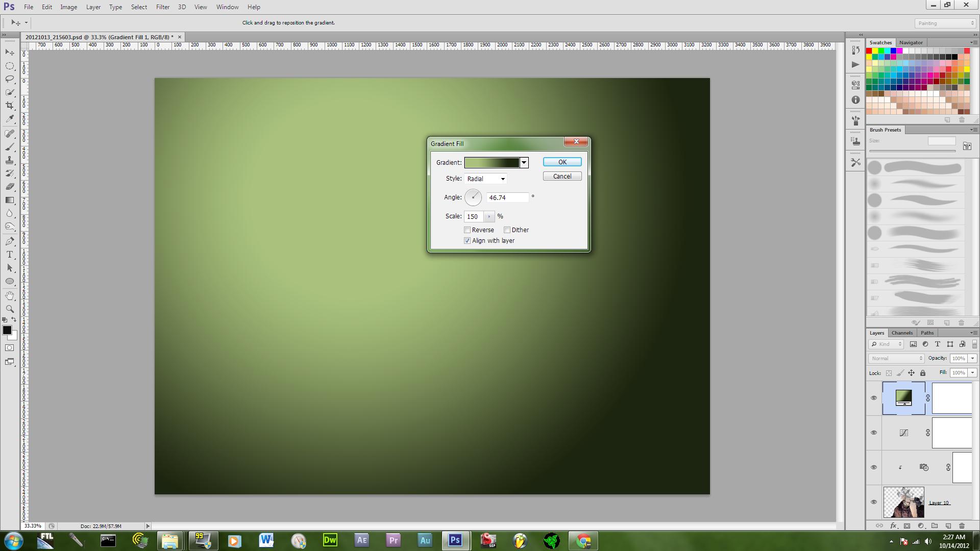Screen dimensions: 980x551
Task: Select the Quick Selection tool
Action: (x=10, y=92)
